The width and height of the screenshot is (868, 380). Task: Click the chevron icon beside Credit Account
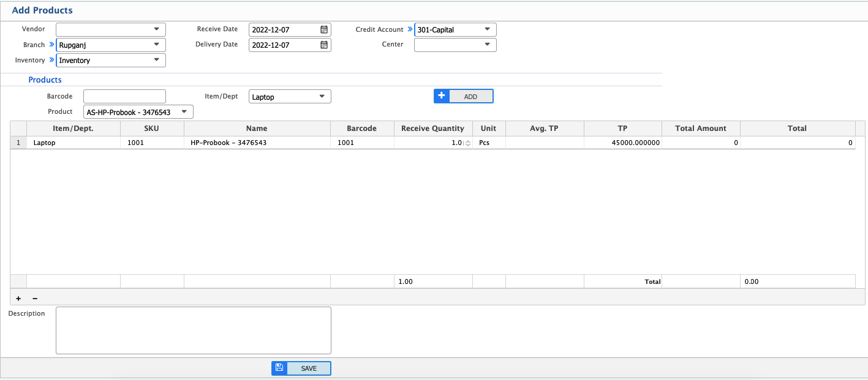[x=409, y=29]
